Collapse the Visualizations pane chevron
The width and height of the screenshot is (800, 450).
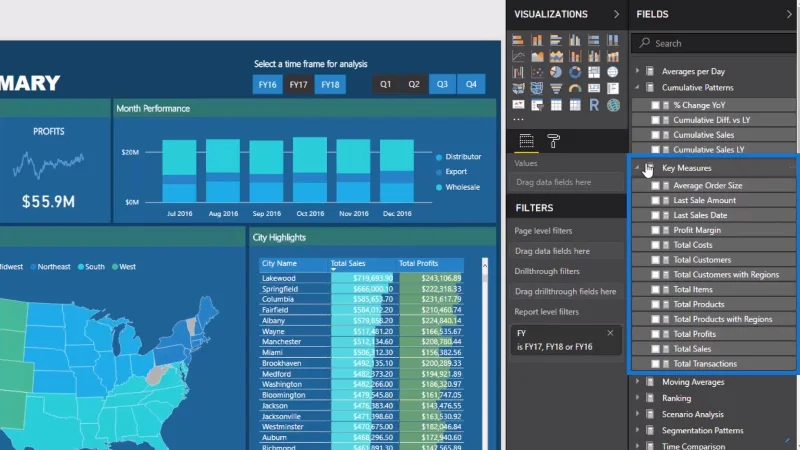616,14
